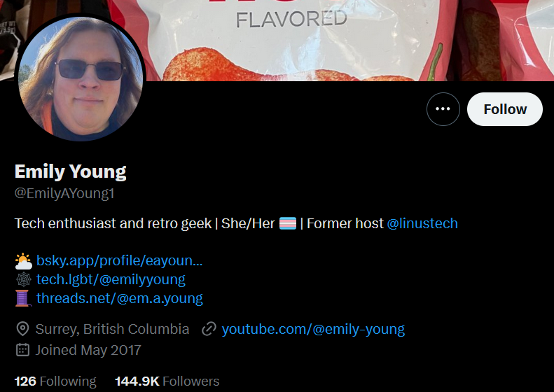Select the Emily Young display name
This screenshot has height=392, width=554.
click(x=70, y=171)
